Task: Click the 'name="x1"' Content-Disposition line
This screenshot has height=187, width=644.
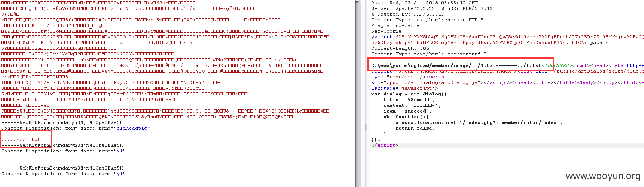Action: click(x=63, y=151)
